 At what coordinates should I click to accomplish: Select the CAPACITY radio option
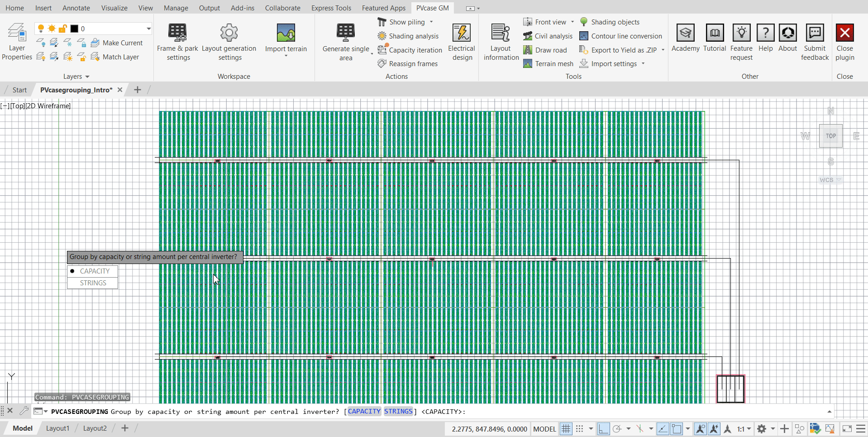pos(93,271)
